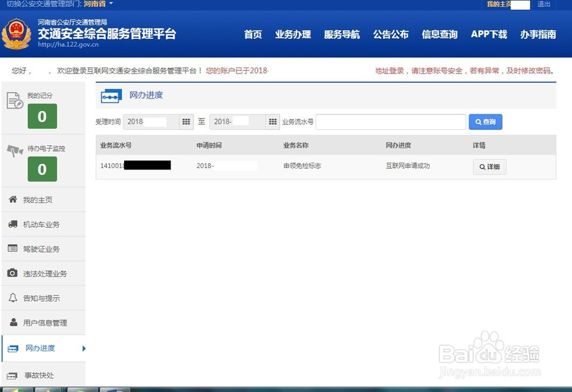Click the police emblem platform logo
572x392 pixels.
[17, 34]
